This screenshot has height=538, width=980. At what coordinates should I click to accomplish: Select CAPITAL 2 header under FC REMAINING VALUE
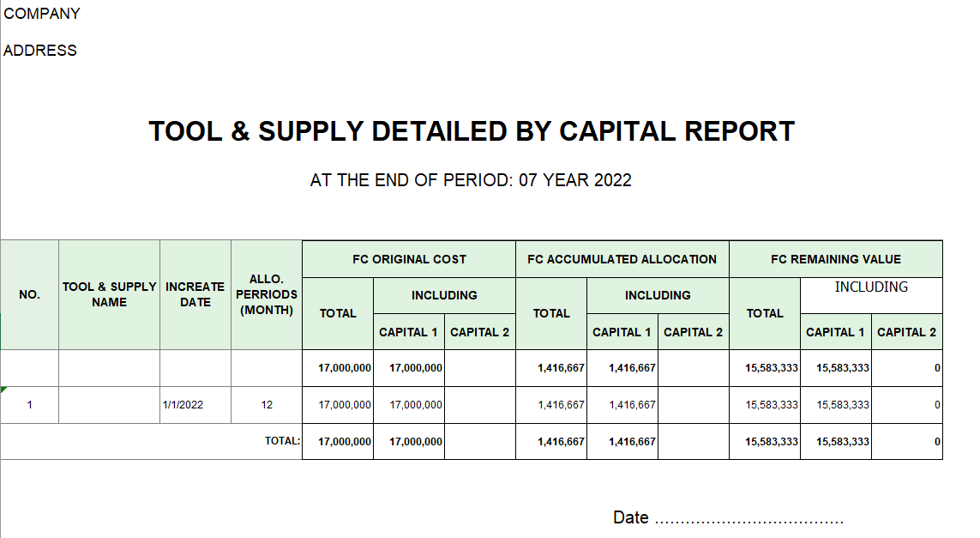tap(907, 332)
